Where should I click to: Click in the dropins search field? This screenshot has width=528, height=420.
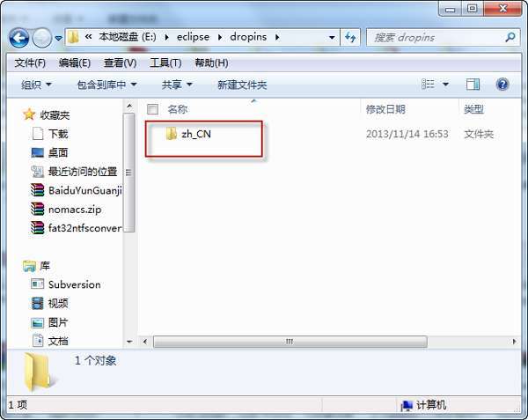pyautogui.click(x=437, y=37)
